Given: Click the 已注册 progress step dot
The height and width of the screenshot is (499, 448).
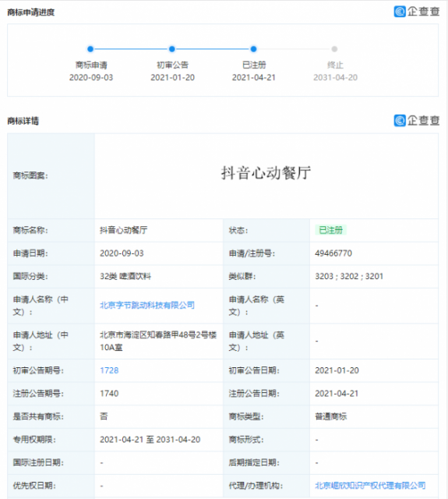Looking at the screenshot, I should (253, 49).
